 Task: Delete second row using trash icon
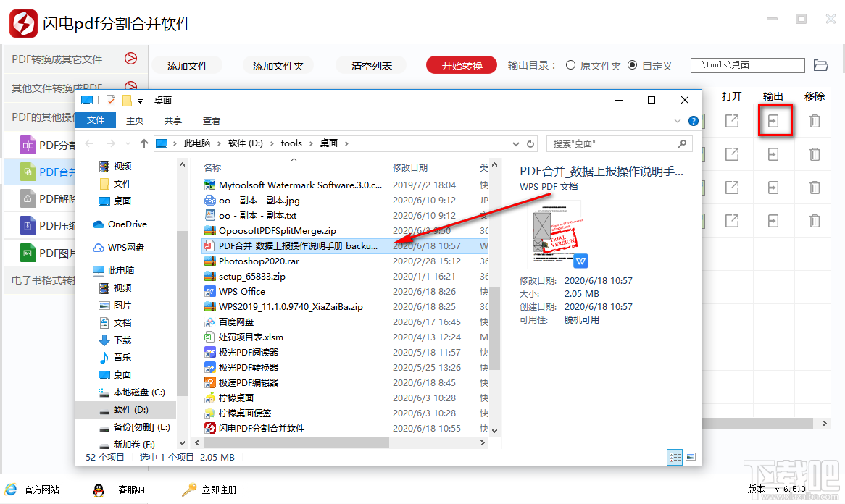[x=815, y=154]
